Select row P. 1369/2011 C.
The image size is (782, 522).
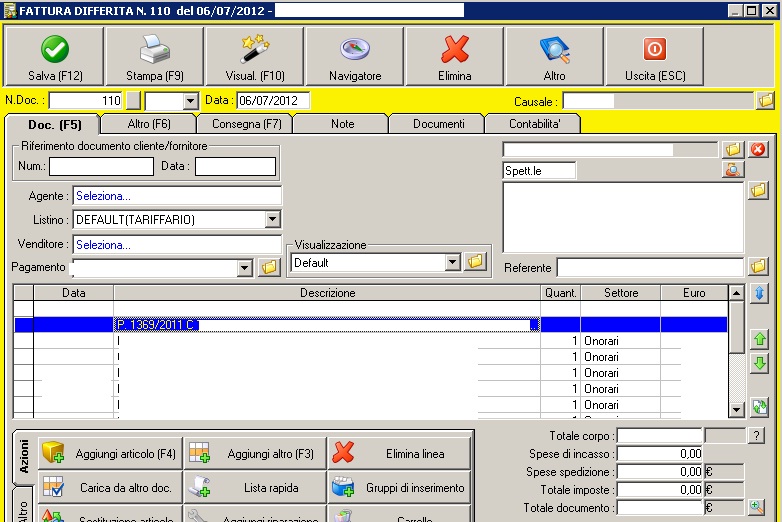371,325
